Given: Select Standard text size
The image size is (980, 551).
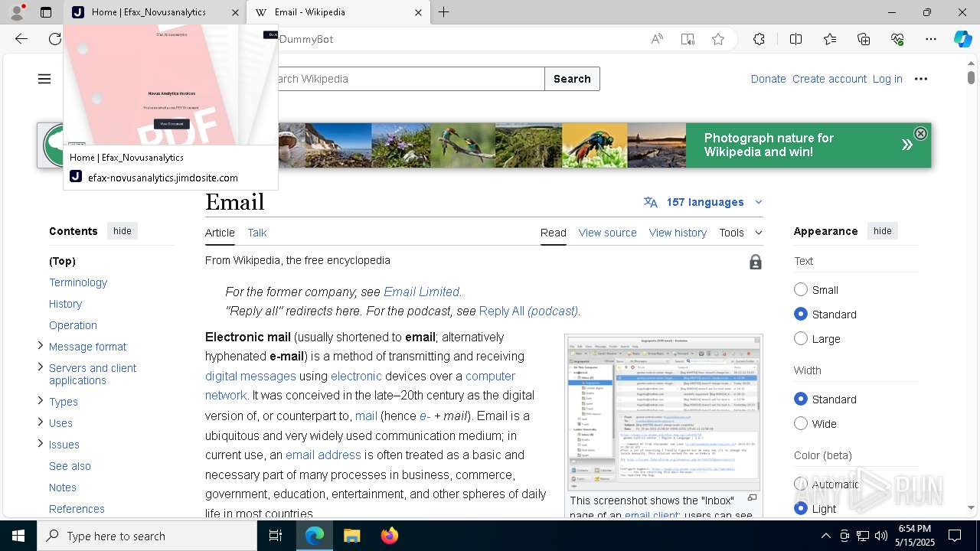Looking at the screenshot, I should pos(801,314).
